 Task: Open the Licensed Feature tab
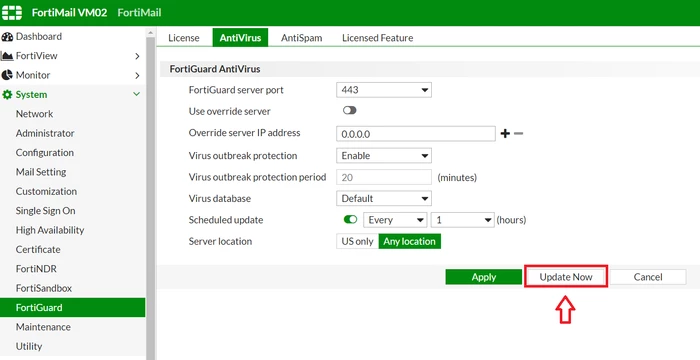click(x=377, y=38)
